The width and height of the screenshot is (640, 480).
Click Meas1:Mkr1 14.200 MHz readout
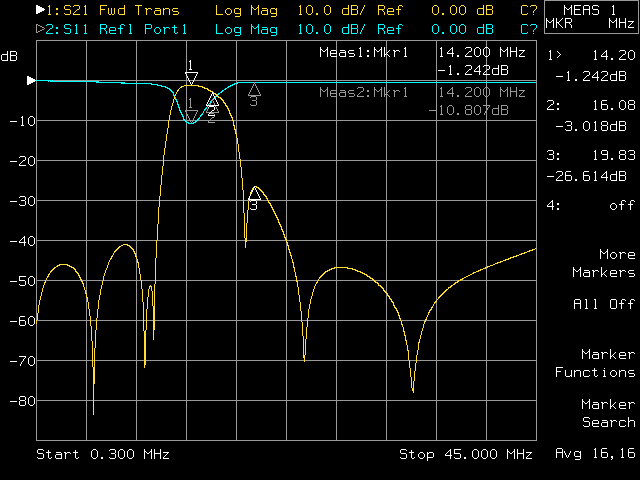pyautogui.click(x=422, y=52)
